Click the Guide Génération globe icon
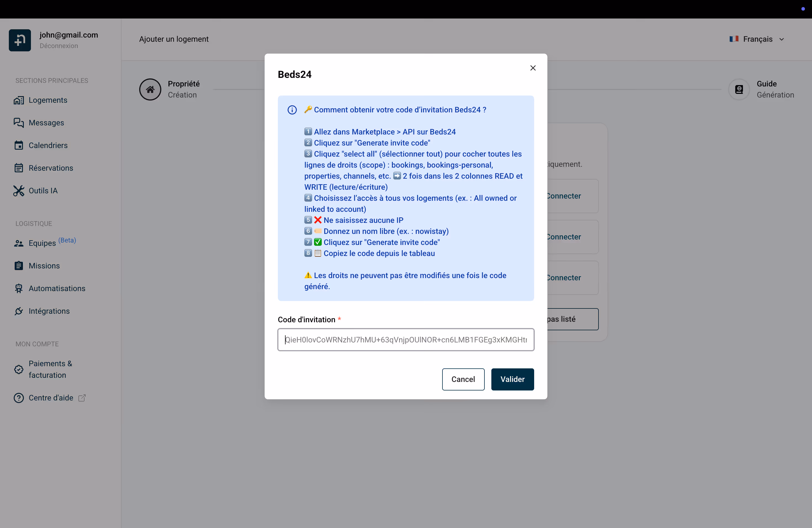 click(x=739, y=89)
